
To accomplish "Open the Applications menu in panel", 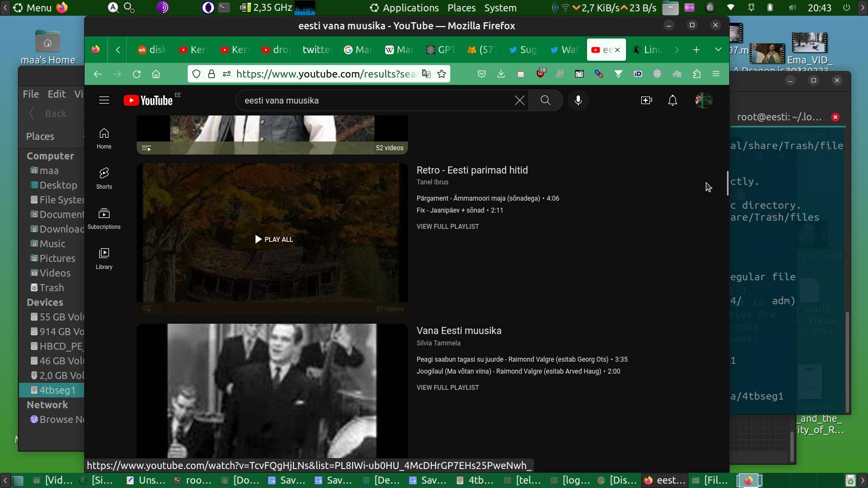I will 404,8.
